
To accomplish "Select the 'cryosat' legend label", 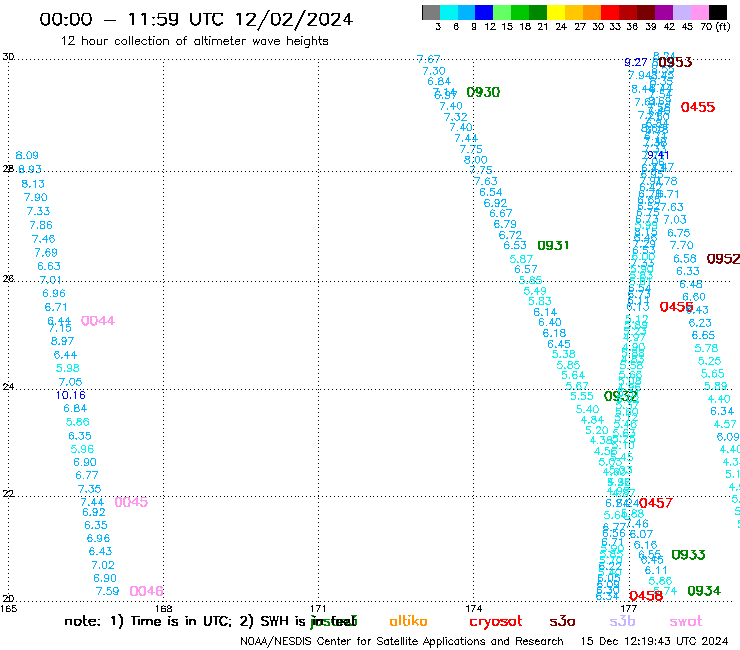I will click(496, 621).
